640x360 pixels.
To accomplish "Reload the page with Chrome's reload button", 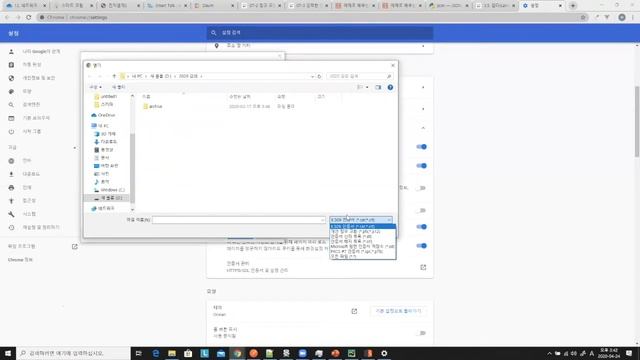I will 29,18.
